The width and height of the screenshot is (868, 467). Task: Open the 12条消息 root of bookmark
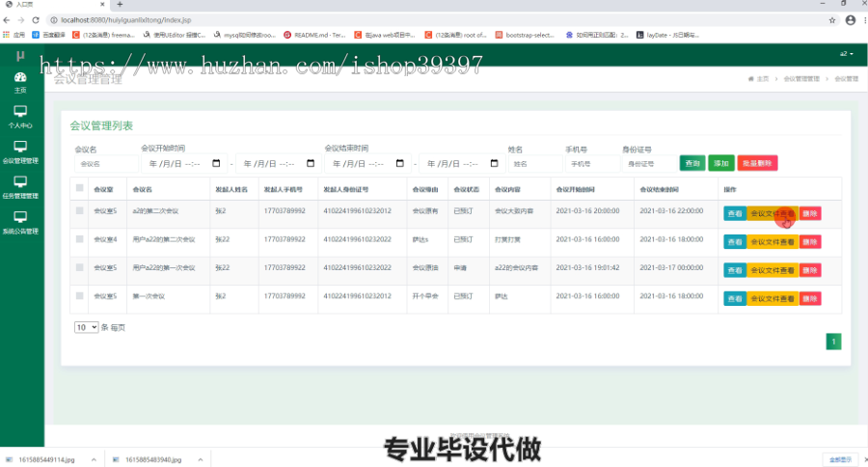click(x=455, y=35)
